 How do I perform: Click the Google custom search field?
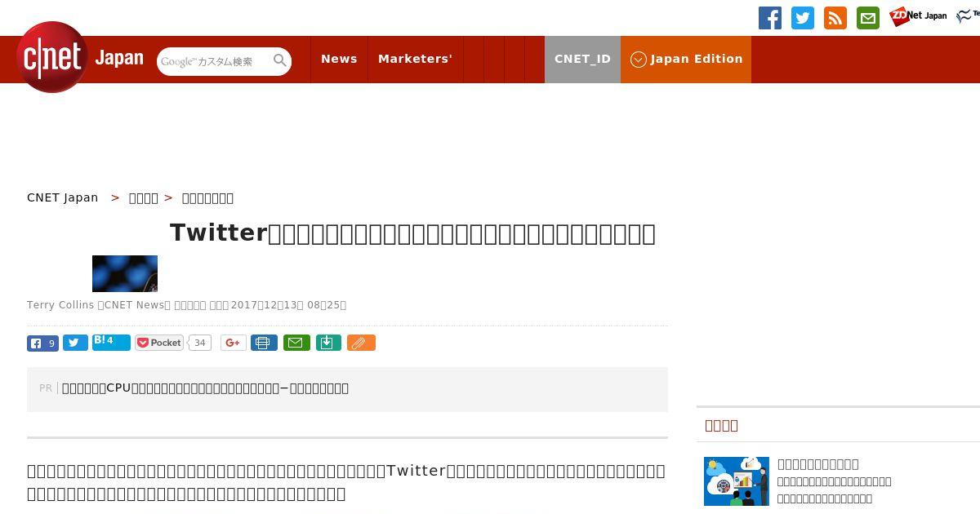[215, 61]
